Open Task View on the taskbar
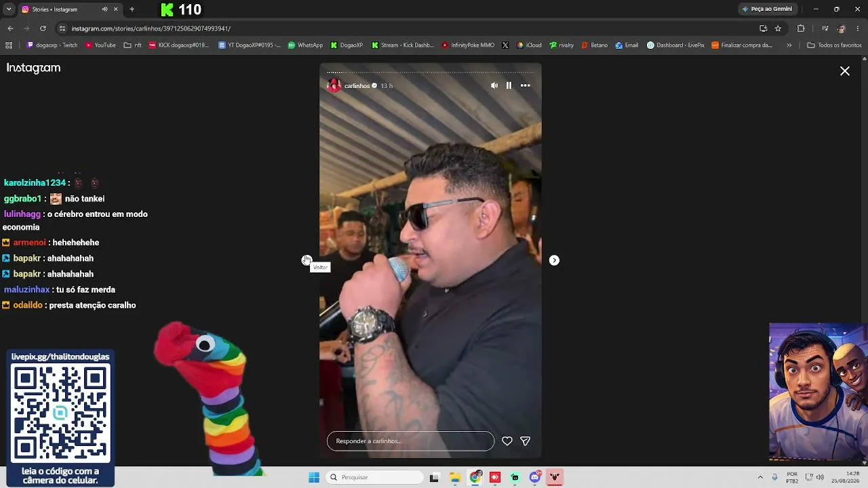The height and width of the screenshot is (488, 868). pos(434,477)
